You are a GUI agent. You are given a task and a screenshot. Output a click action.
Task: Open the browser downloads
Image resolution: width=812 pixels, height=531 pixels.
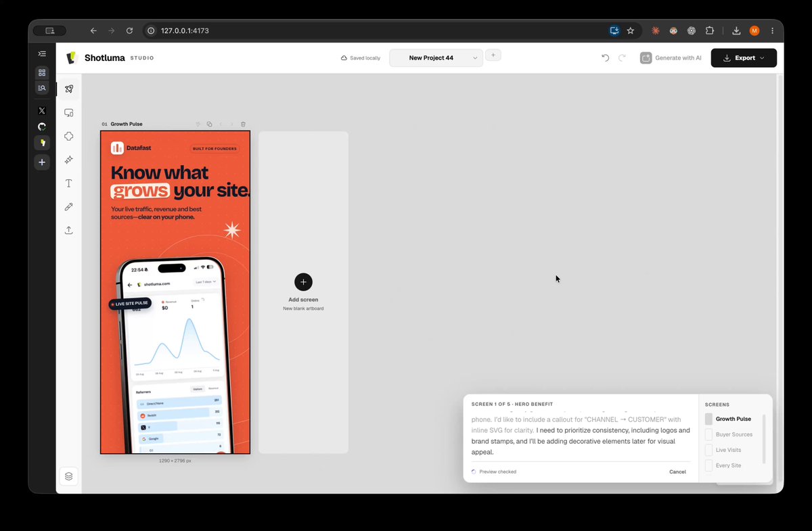736,30
